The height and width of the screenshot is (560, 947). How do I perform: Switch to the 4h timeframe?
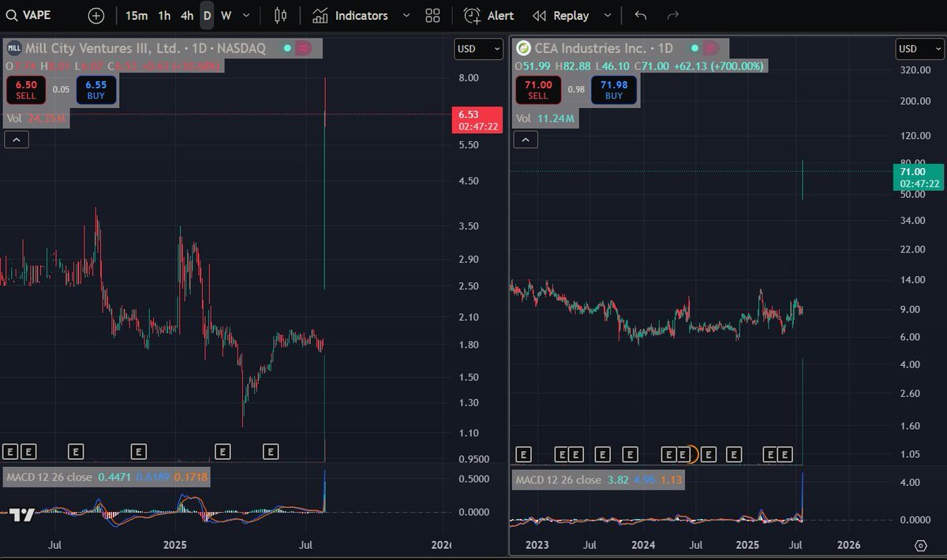point(187,16)
